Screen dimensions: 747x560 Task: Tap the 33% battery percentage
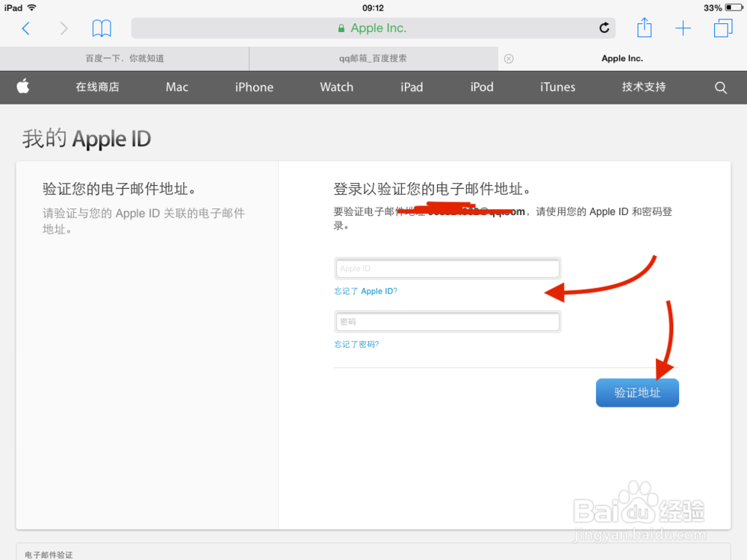(x=712, y=7)
